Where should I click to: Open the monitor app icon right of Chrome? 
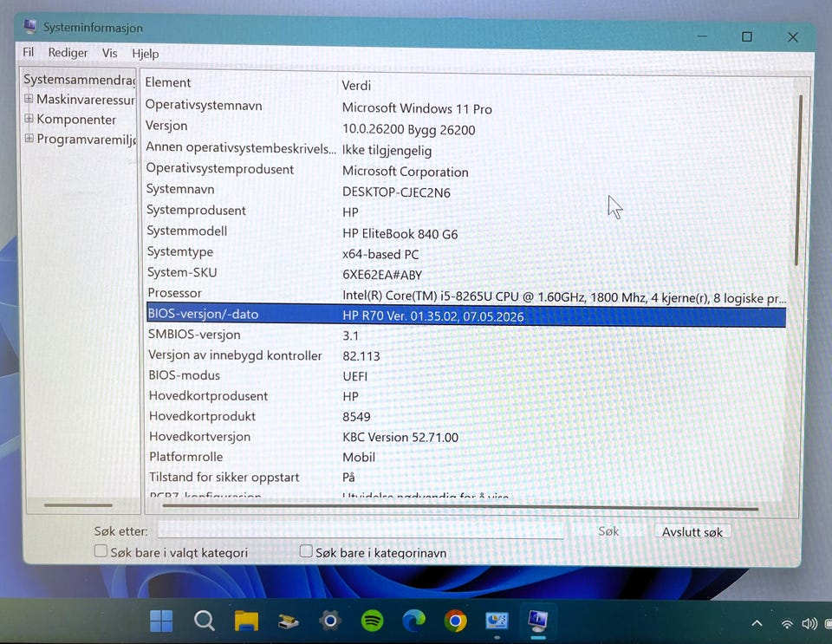497,620
